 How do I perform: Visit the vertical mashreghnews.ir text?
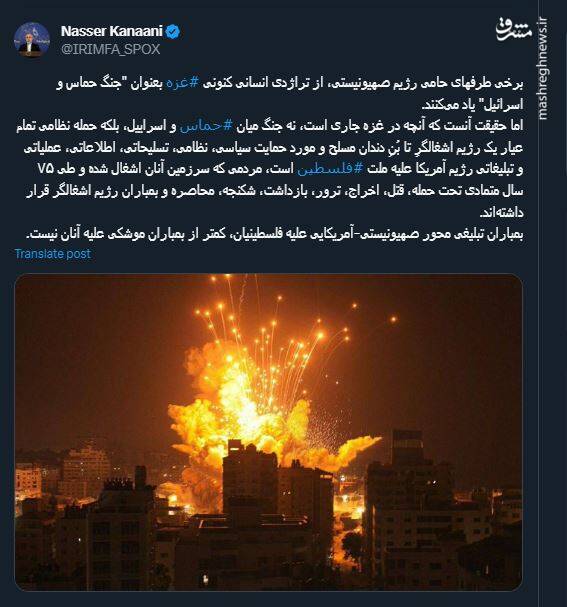(x=543, y=68)
